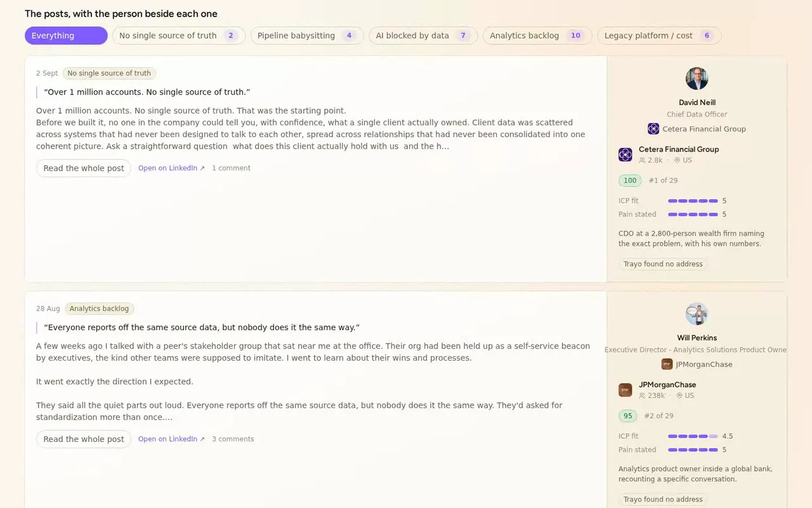Filter posts by Pipeline babysitting
The image size is (812, 508).
coord(307,36)
